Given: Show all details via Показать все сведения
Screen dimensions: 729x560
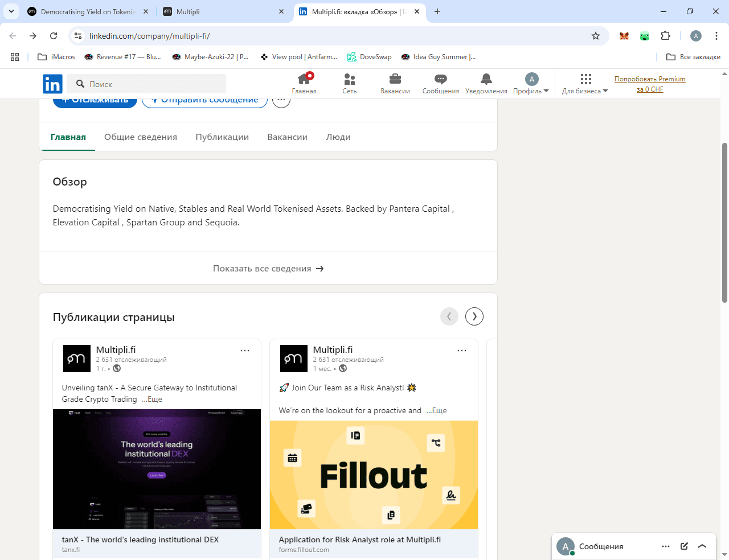Looking at the screenshot, I should (x=268, y=269).
